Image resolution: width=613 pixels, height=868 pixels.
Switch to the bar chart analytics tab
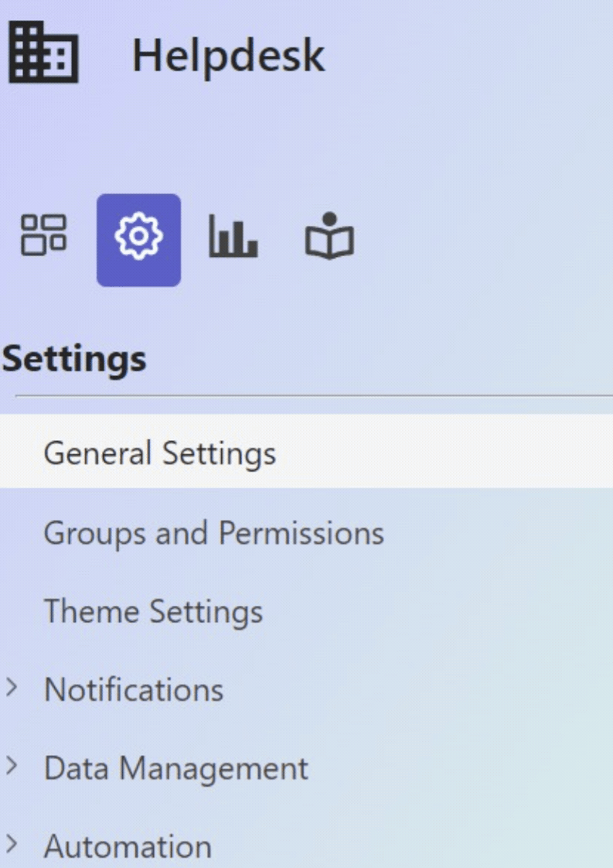tap(233, 237)
